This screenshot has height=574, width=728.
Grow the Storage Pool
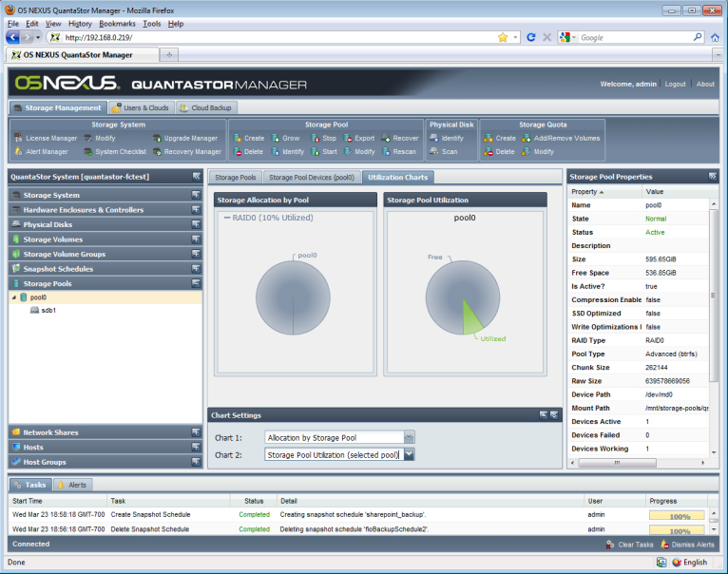click(x=286, y=139)
